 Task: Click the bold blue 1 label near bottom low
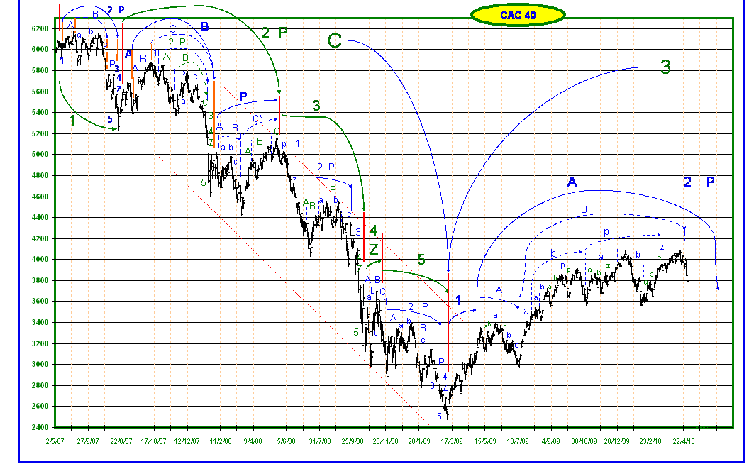458,300
